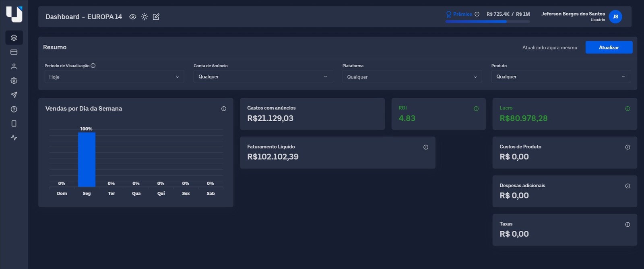Open the Conta de Anúncio dropdown
This screenshot has height=269, width=644.
coord(263,77)
